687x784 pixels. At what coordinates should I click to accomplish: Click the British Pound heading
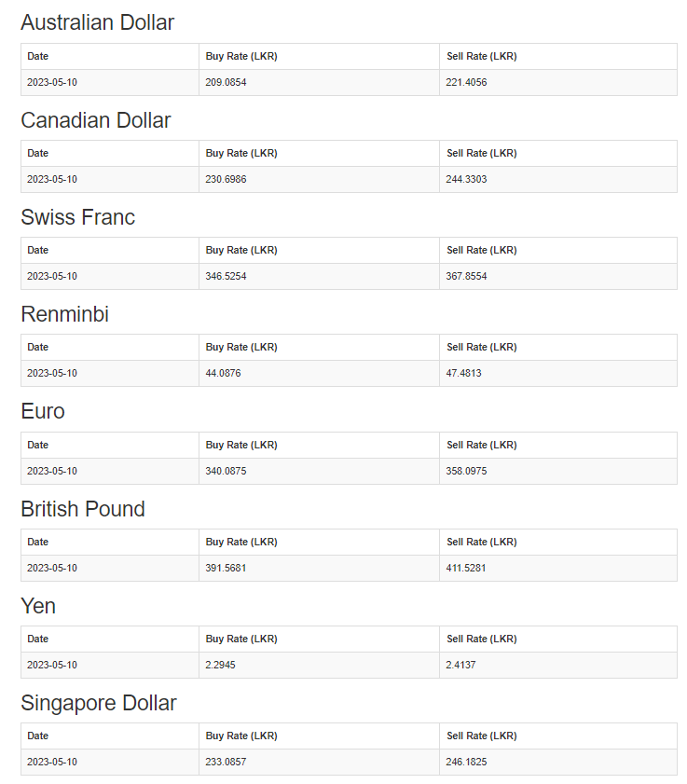83,509
